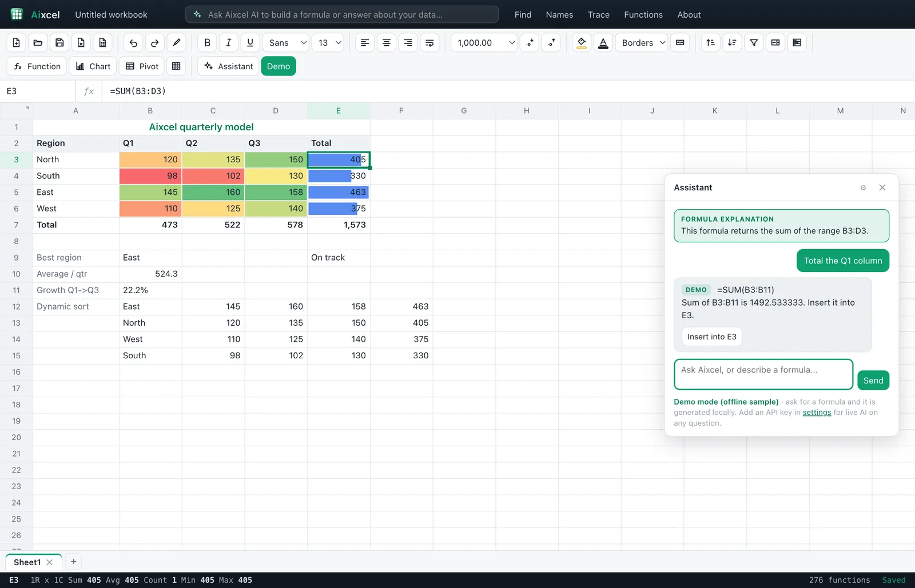
Task: Open the 1,000.00 number format dropdown
Action: click(x=484, y=43)
